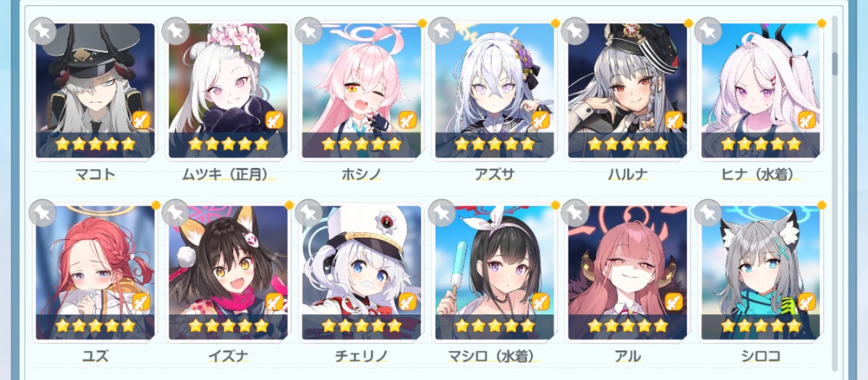868x380 pixels.
Task: Open the シロコ character portrait
Action: [x=760, y=272]
